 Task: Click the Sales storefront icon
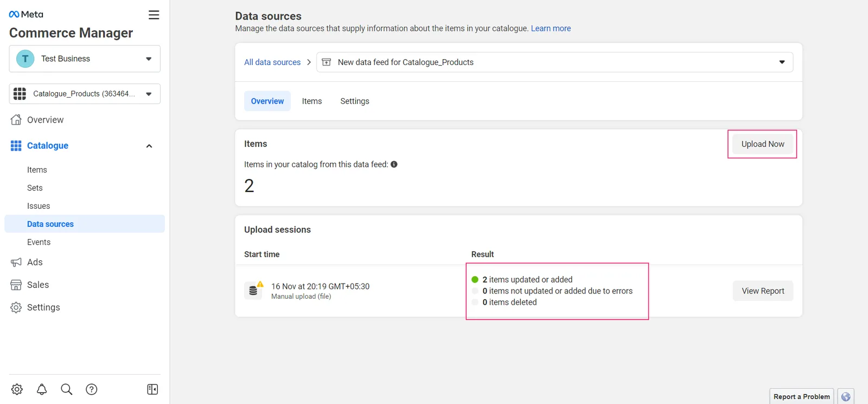16,285
